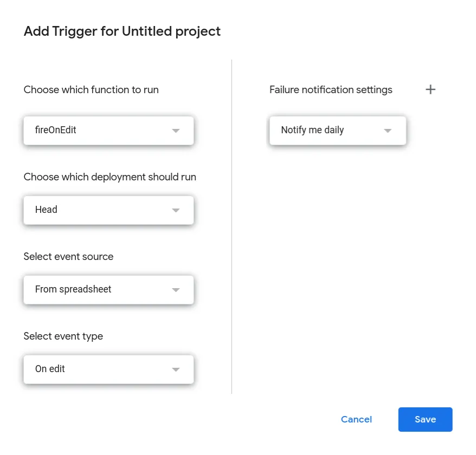Save the new trigger
This screenshot has height=455, width=476.
(x=425, y=419)
